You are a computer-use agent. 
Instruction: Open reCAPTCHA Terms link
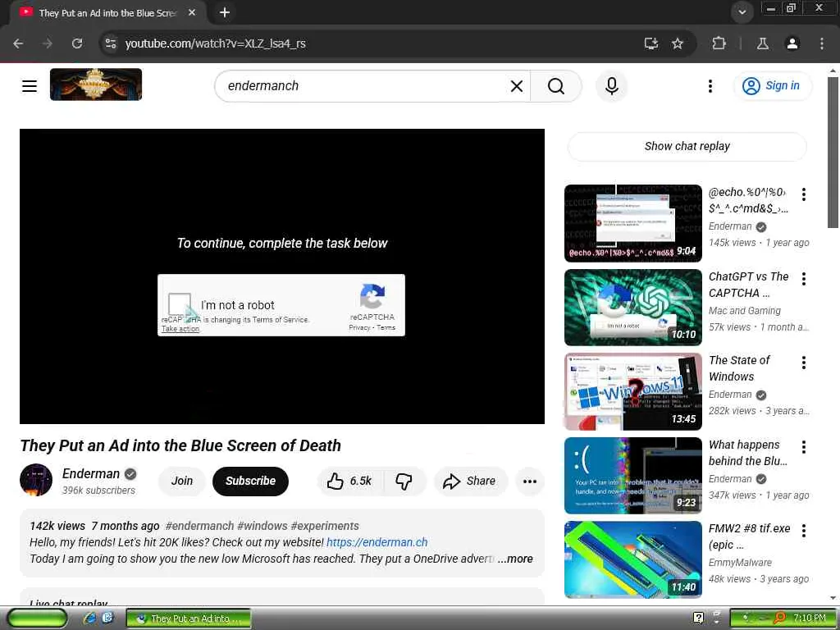(386, 327)
